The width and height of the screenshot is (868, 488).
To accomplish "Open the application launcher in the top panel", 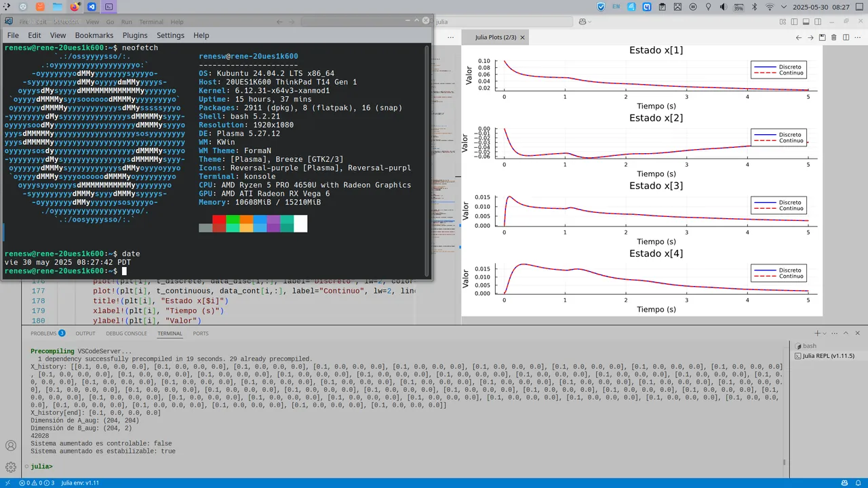I will 6,7.
